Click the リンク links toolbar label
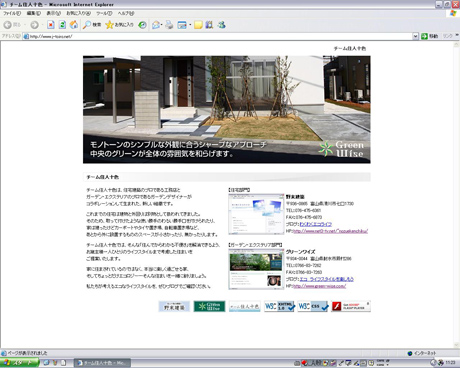This screenshot has width=460, height=368. click(447, 36)
